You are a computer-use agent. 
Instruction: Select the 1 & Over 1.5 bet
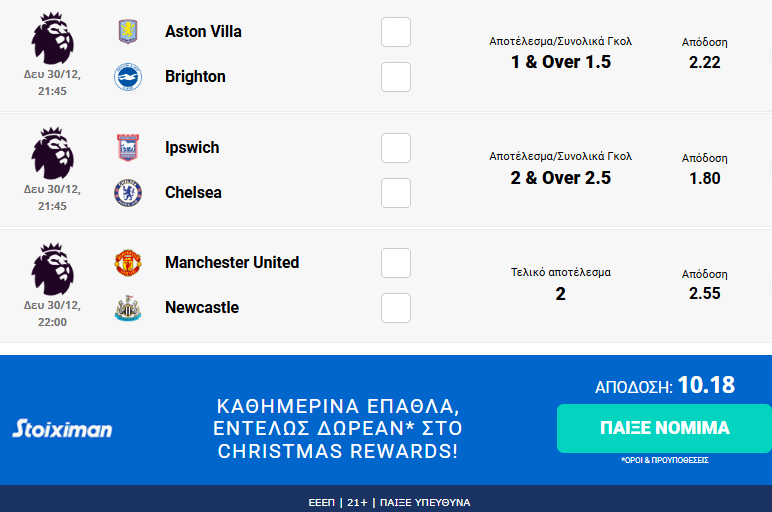coord(560,62)
